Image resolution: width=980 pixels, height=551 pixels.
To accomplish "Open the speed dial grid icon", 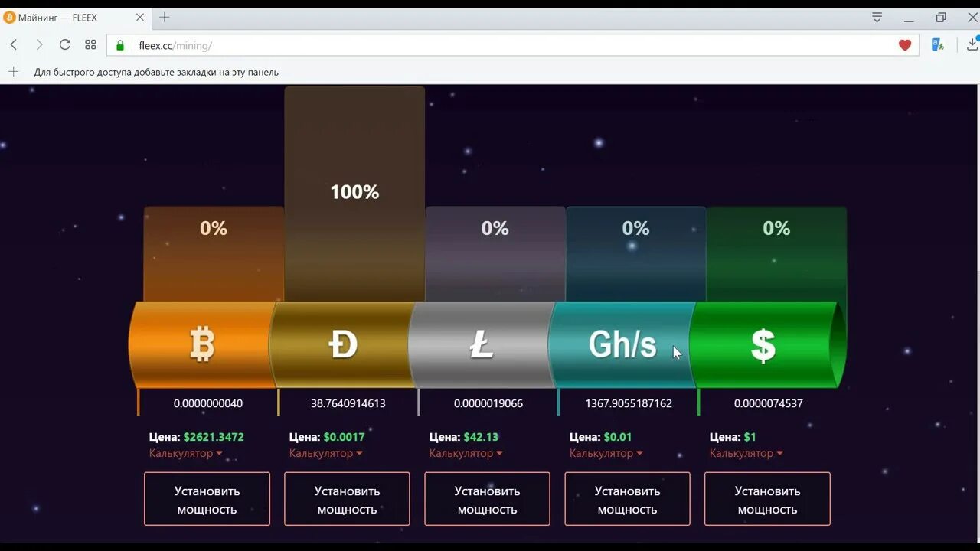I will [x=90, y=45].
